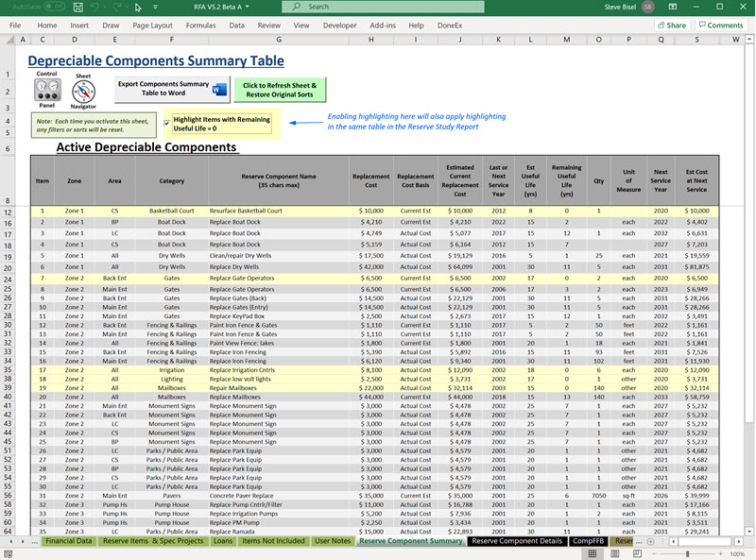Click Refresh Sheet & Restore Original Sorts button
The width and height of the screenshot is (756, 560).
[x=279, y=90]
